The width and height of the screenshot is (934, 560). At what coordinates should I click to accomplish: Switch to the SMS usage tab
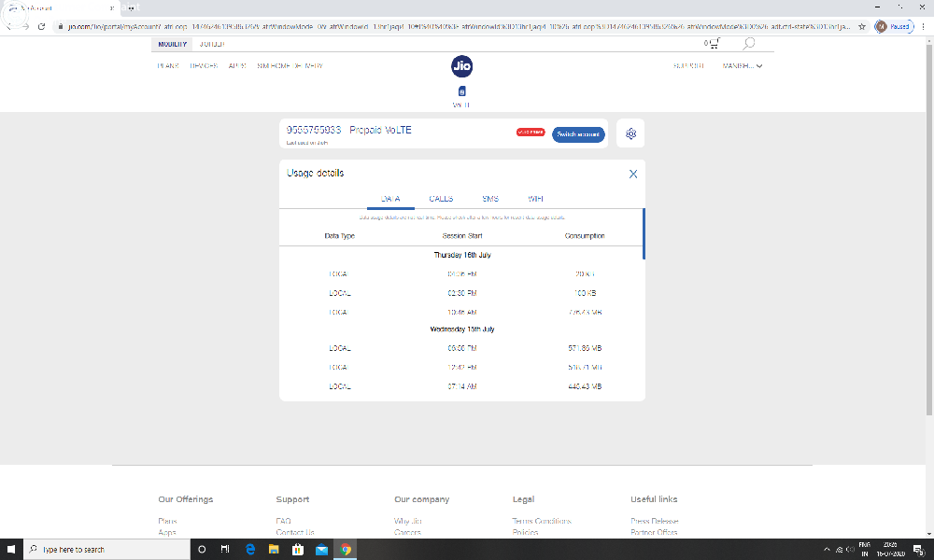490,199
